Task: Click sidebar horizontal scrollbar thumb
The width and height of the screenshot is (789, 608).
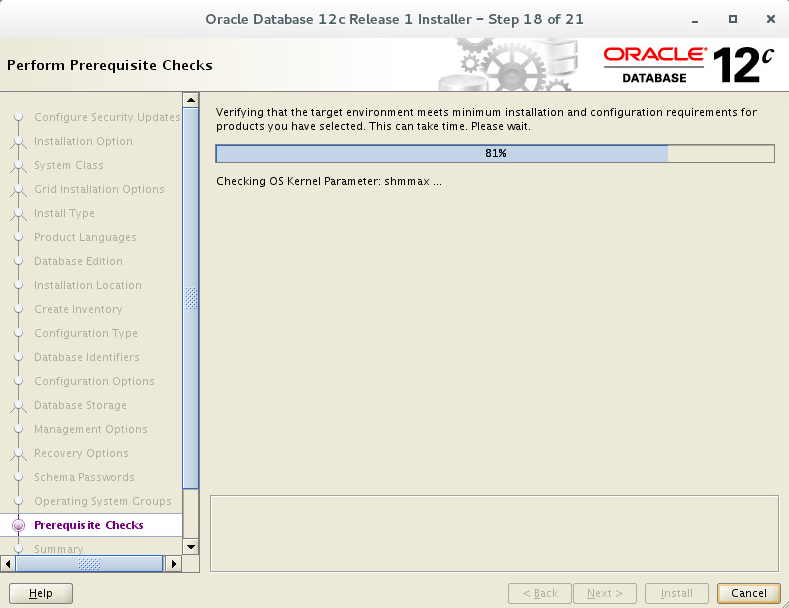Action: tap(89, 564)
